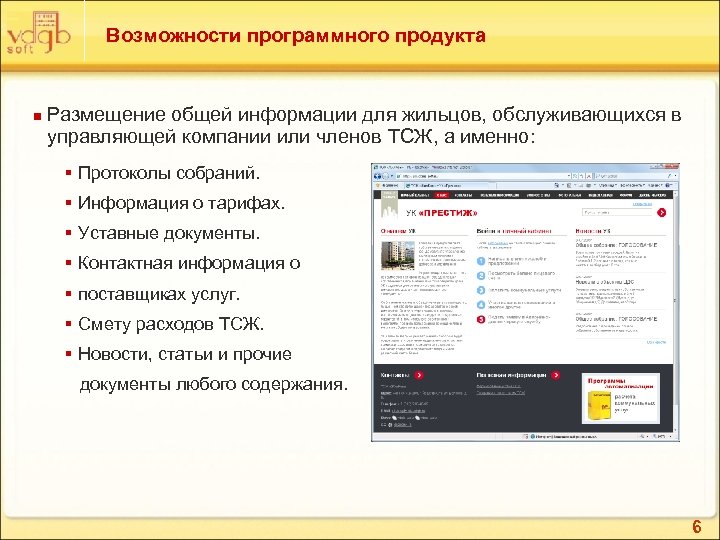The width and height of the screenshot is (720, 540).
Task: Click the Контакты footer heading
Action: 395,375
